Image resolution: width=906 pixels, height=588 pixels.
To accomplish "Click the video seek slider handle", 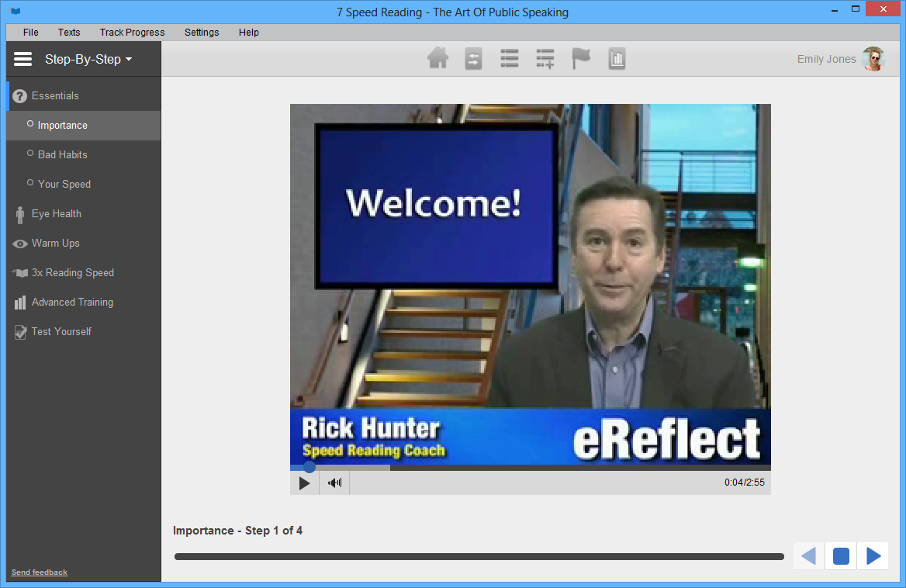I will pos(309,467).
